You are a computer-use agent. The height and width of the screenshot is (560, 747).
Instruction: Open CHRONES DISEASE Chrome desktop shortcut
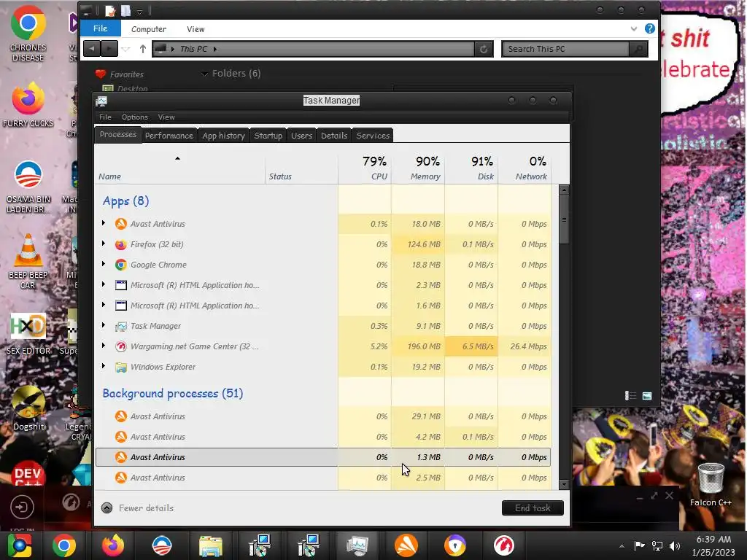(28, 34)
